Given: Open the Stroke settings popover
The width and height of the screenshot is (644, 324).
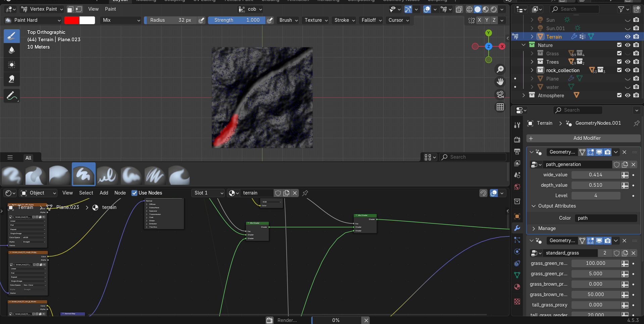Looking at the screenshot, I should click(x=345, y=20).
